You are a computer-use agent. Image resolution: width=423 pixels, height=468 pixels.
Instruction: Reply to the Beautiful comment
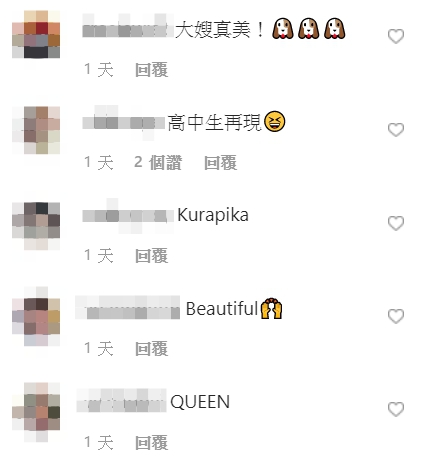click(x=151, y=349)
